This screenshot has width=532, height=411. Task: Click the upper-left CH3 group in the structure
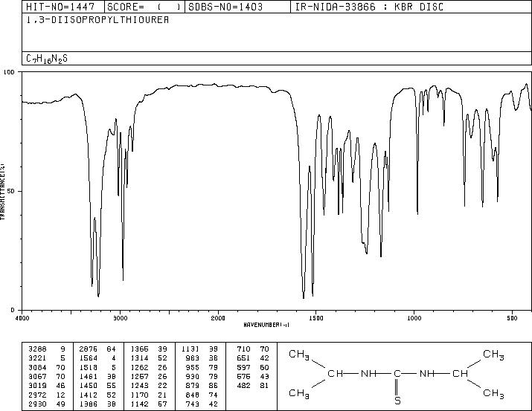tap(299, 355)
